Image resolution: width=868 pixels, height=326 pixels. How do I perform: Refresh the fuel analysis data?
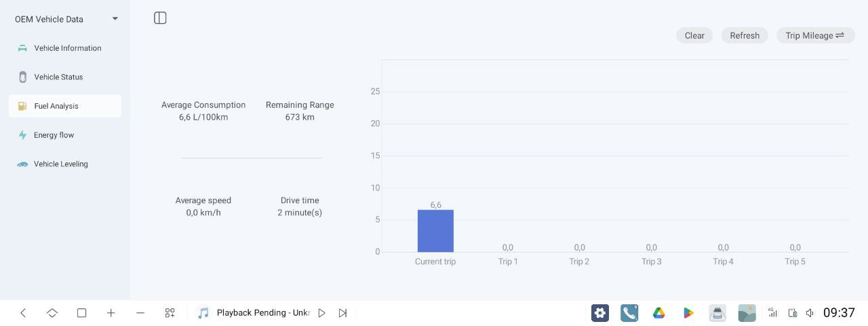pos(745,35)
